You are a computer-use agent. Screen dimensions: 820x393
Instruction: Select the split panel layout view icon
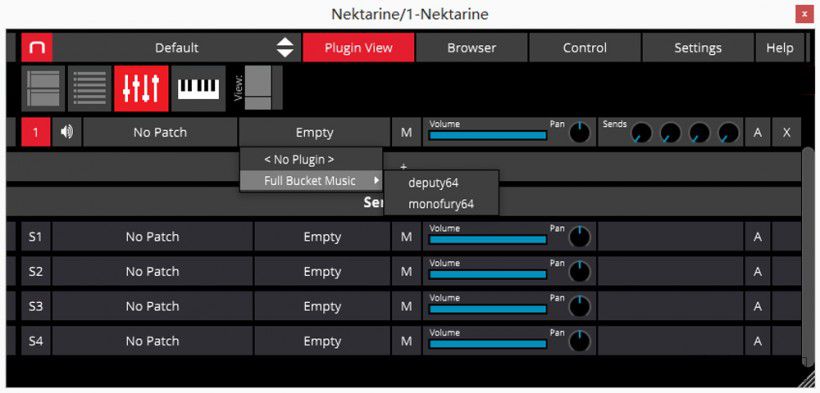point(43,88)
